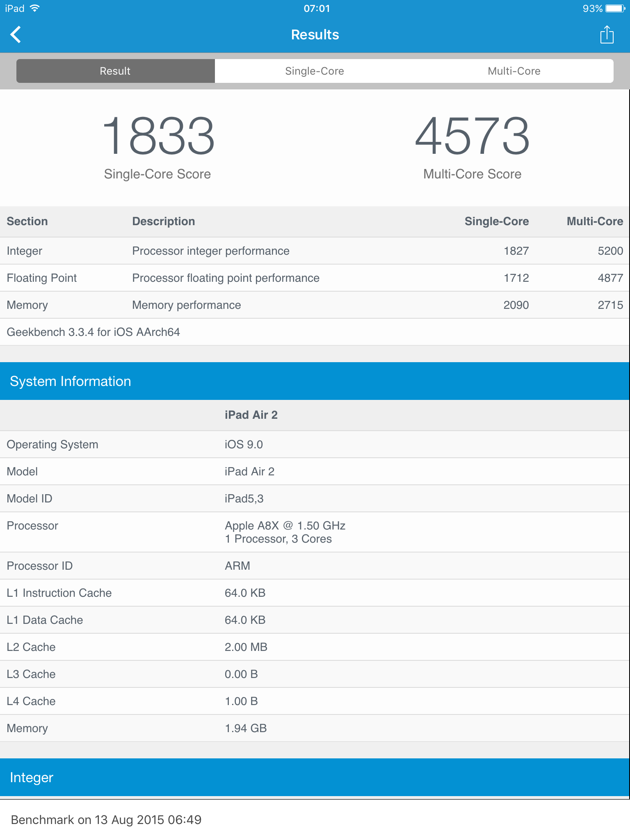
Task: Tap the 93% battery percentage
Action: [x=592, y=9]
